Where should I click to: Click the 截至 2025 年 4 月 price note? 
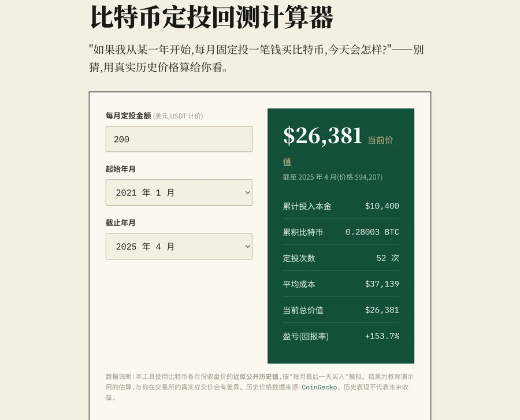click(x=333, y=177)
